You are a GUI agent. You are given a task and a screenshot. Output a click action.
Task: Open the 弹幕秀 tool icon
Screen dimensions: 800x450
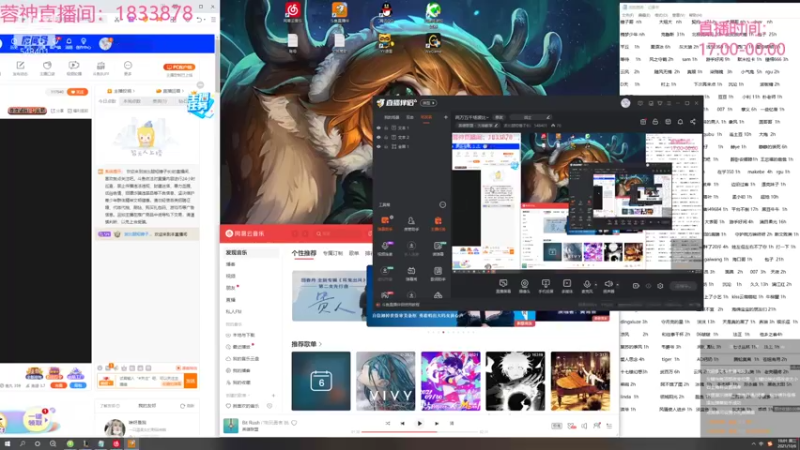[411, 273]
